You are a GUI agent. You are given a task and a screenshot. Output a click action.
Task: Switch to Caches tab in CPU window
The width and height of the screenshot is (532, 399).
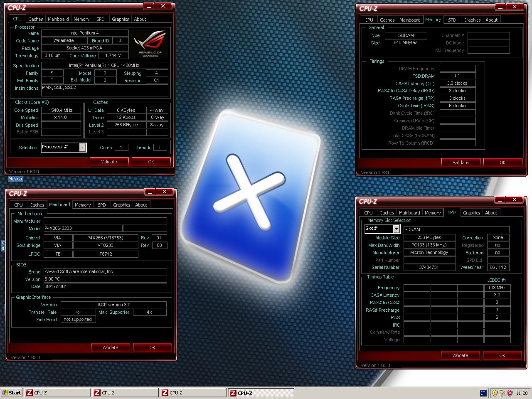click(x=36, y=19)
